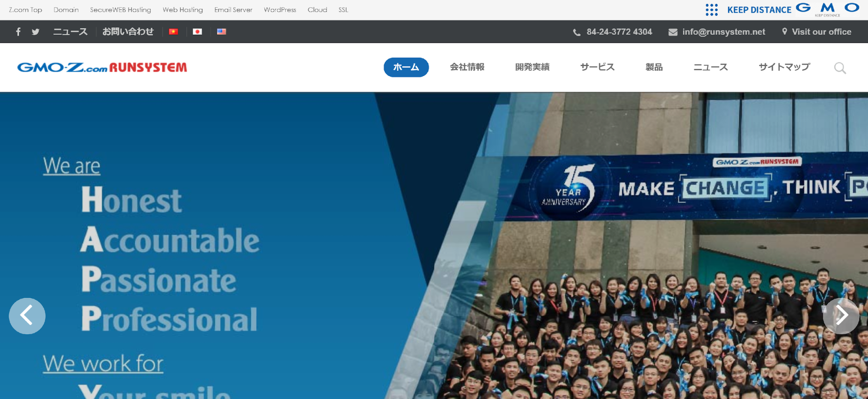Open the Cloud link
Image resolution: width=868 pixels, height=399 pixels.
click(x=317, y=10)
